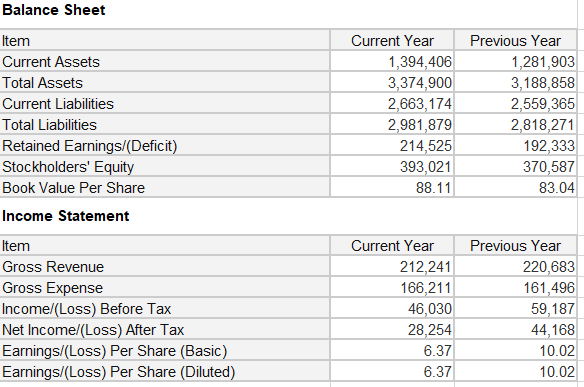Click the Total Assets row label
This screenshot has width=584, height=387.
coord(42,83)
